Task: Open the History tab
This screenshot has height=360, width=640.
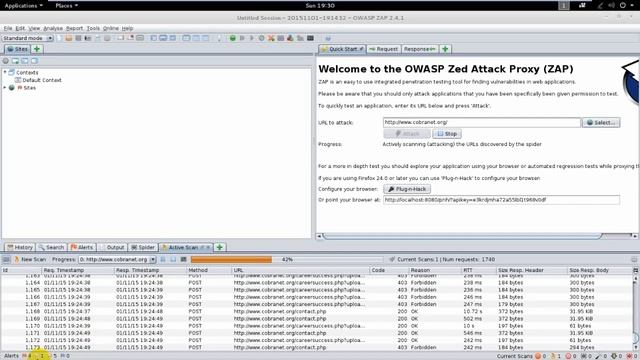Action: pyautogui.click(x=20, y=247)
